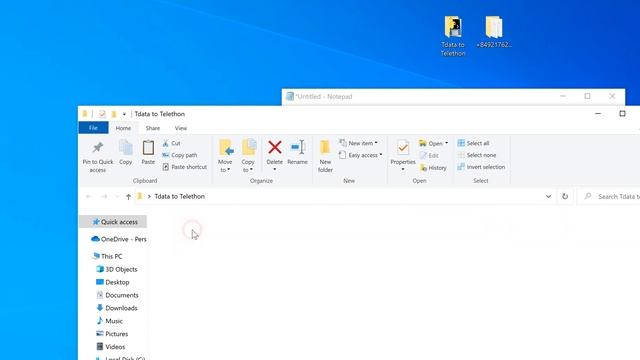Maximize the Tdata to Telethon window
The width and height of the screenshot is (640, 360).
622,113
